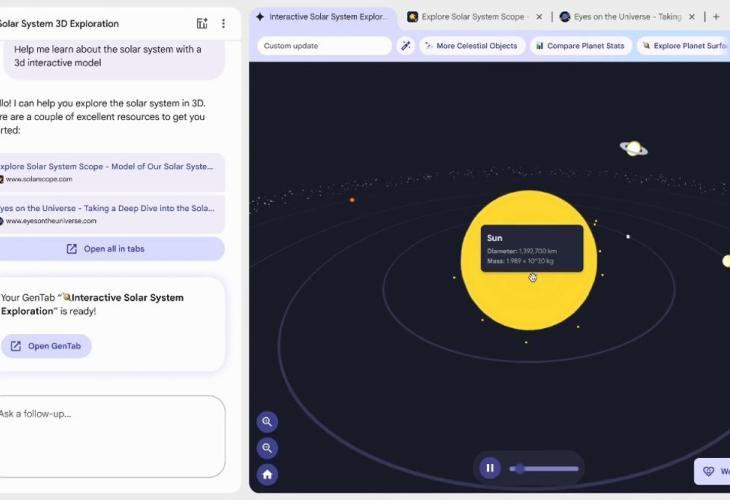Open the three-dot menu in chat header
This screenshot has width=730, height=500.
(x=223, y=23)
